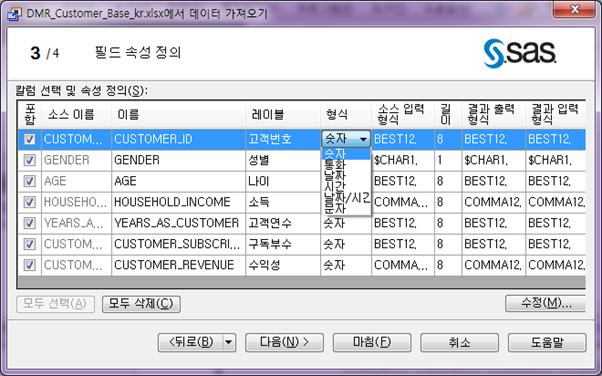Toggle include checkbox for HOUSEHOLD_INCOME row
602x376 pixels.
pyautogui.click(x=30, y=202)
